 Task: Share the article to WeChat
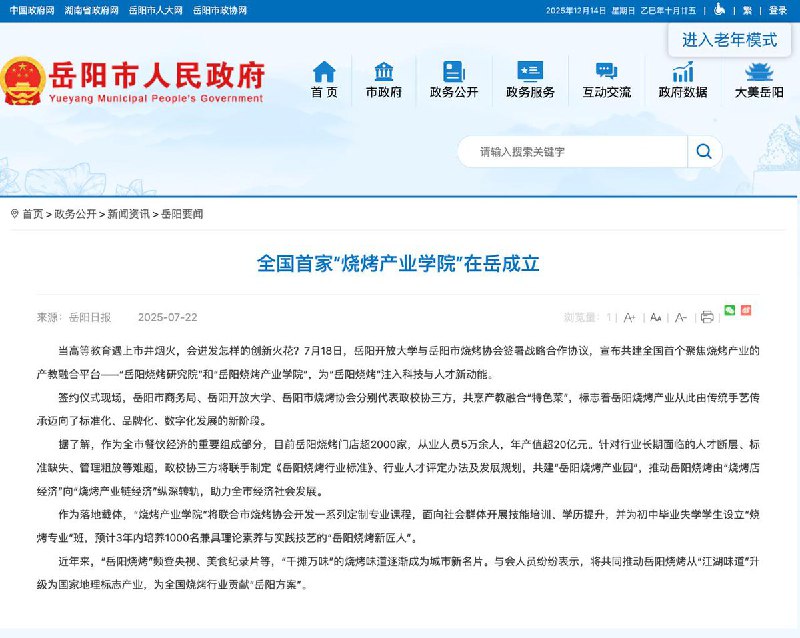tap(730, 309)
